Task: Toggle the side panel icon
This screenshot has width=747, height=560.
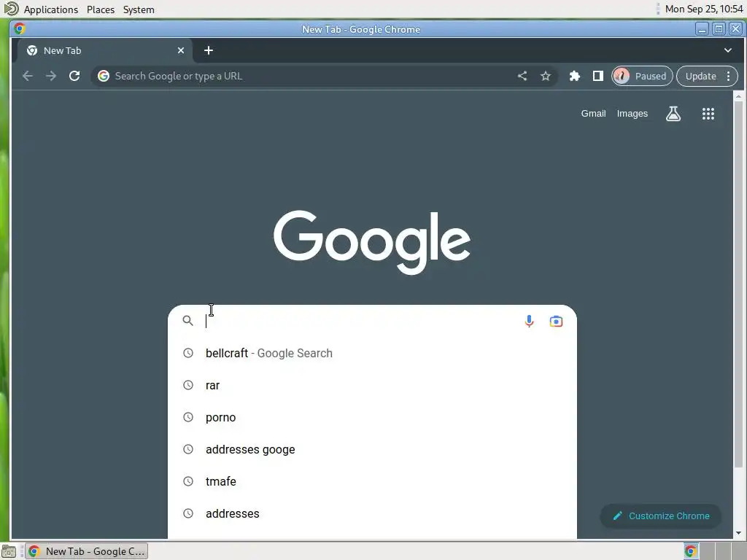Action: (598, 76)
